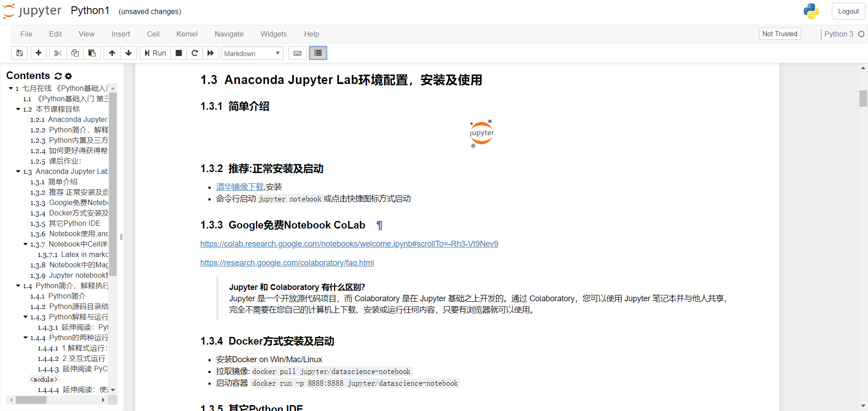
Task: Open the command palette keyboard icon
Action: (297, 53)
